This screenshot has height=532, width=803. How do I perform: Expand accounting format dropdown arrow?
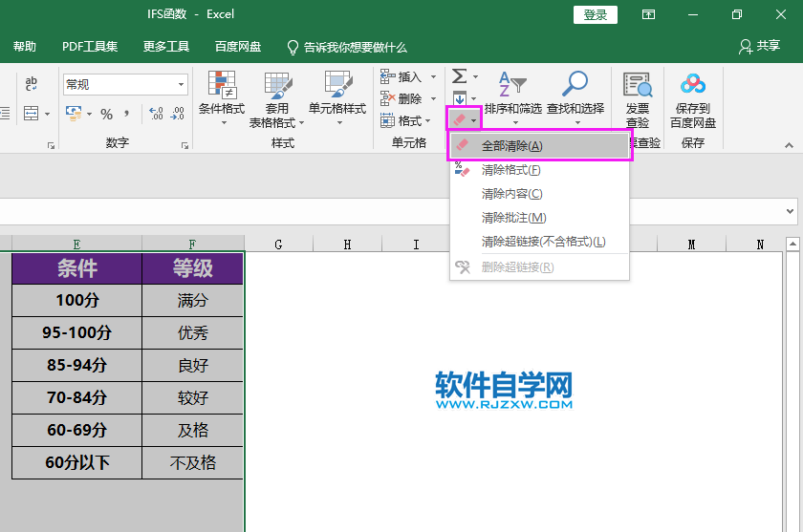coord(89,114)
